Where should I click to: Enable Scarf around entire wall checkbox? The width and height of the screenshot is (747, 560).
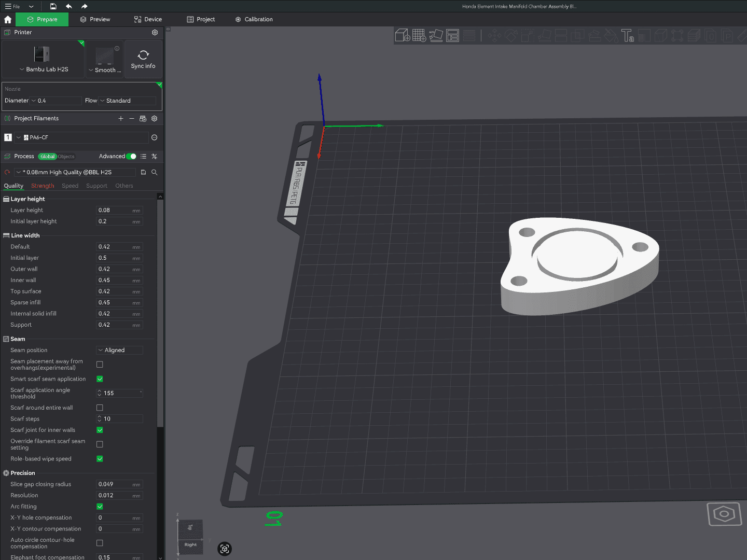100,408
